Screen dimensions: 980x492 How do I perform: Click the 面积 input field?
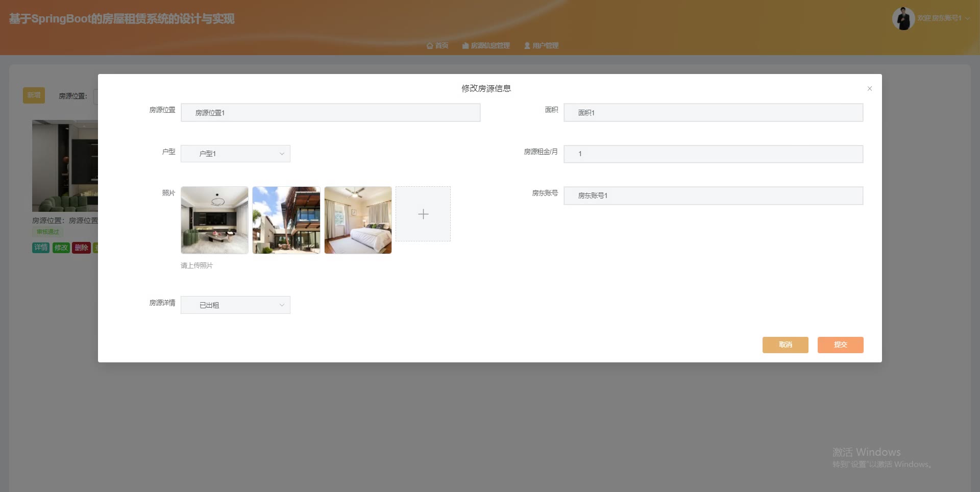pos(713,113)
